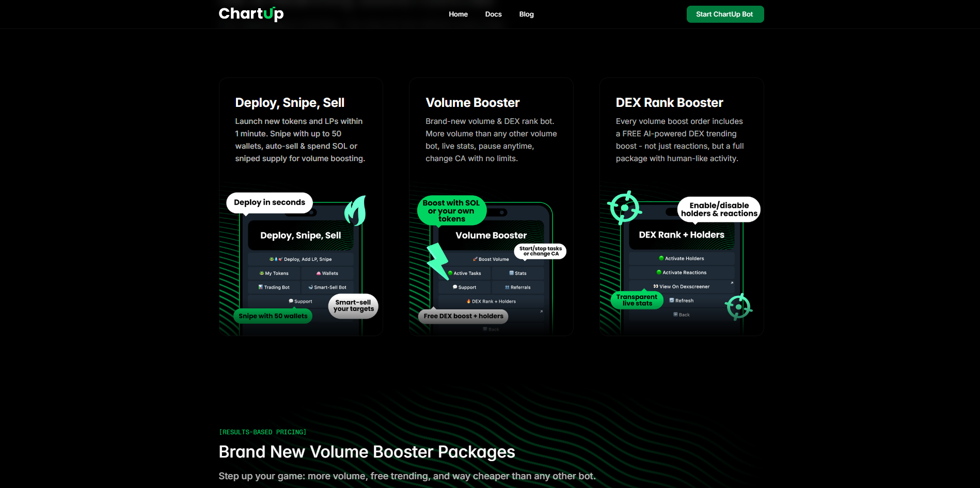Click Deploy, Add LP, Snipe
The image size is (980, 488).
301,259
